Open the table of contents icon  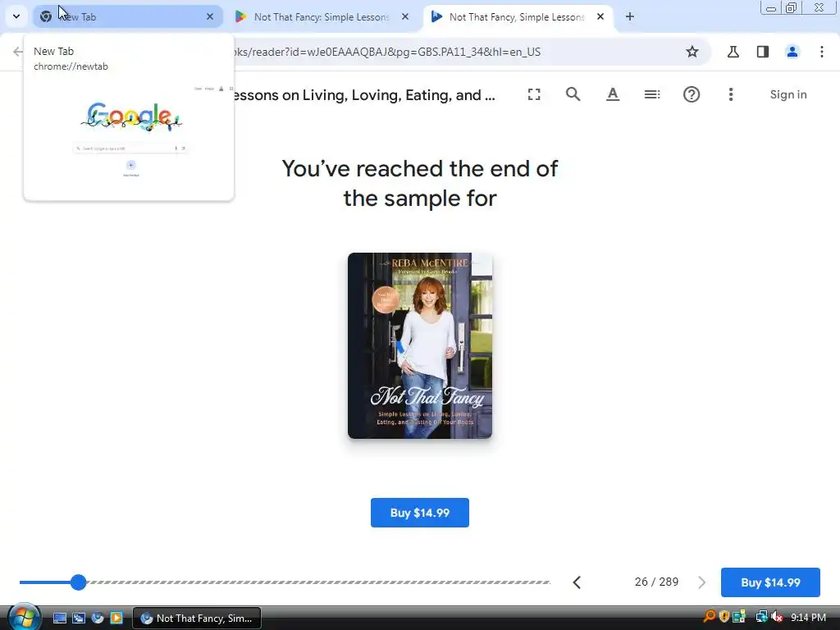[x=652, y=95]
